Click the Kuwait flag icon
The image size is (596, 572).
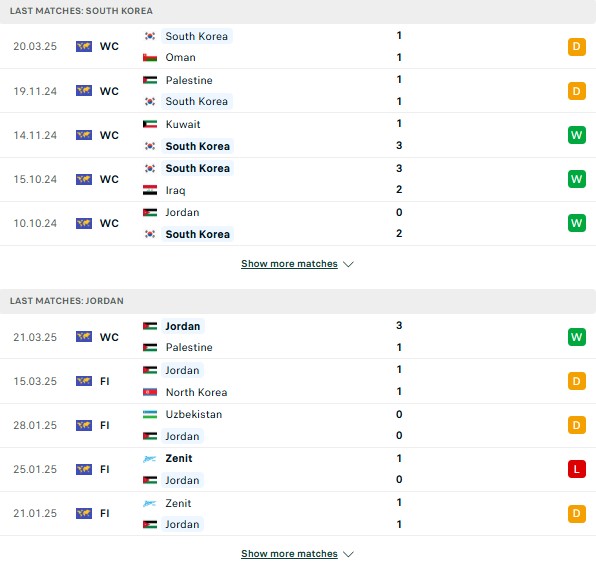tap(150, 124)
